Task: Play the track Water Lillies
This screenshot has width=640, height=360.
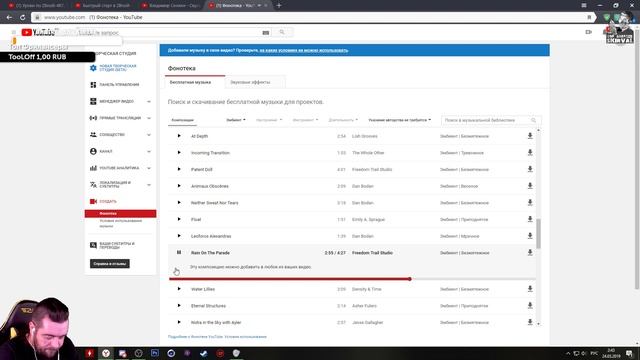Action: click(x=179, y=289)
